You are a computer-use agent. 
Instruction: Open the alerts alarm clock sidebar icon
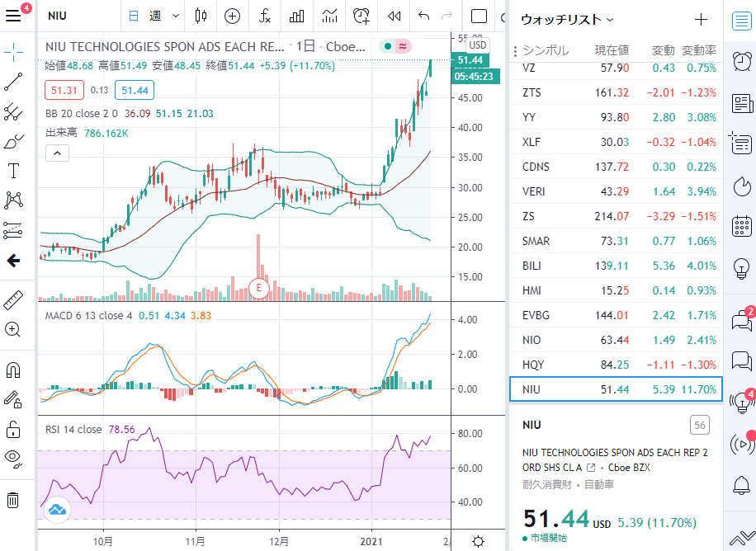tap(741, 61)
